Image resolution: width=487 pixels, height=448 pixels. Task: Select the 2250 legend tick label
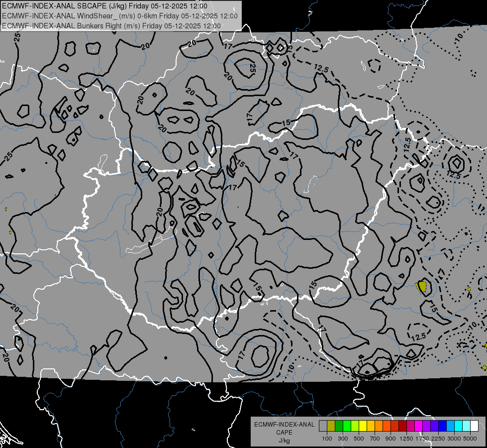click(x=438, y=439)
